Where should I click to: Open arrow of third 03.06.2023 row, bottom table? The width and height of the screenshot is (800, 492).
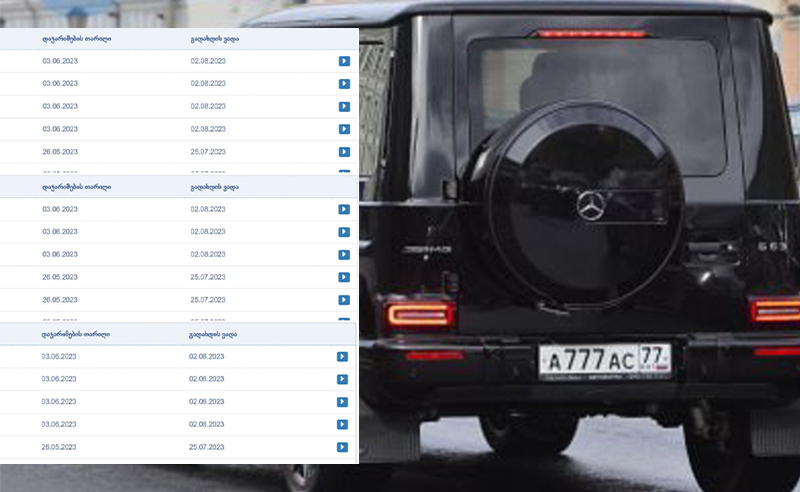(x=342, y=402)
